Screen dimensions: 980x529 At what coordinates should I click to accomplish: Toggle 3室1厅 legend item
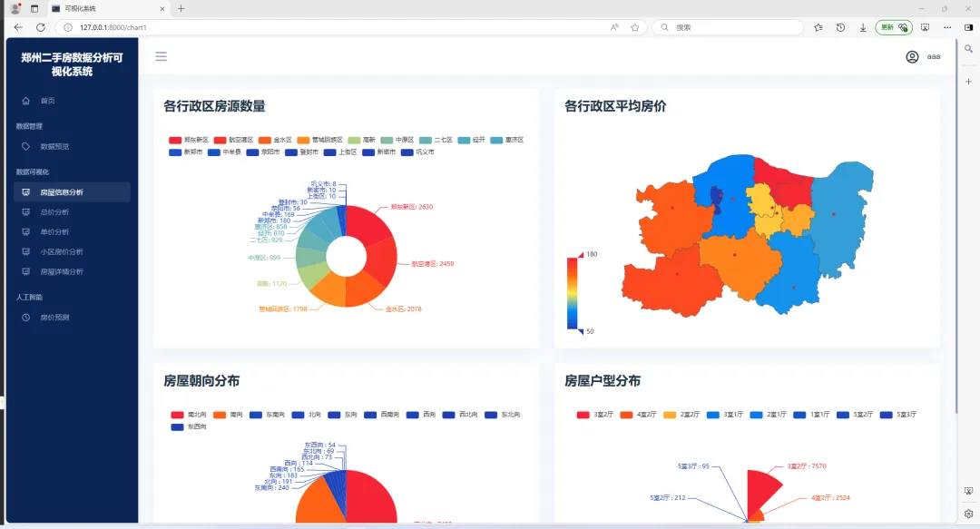click(x=724, y=415)
